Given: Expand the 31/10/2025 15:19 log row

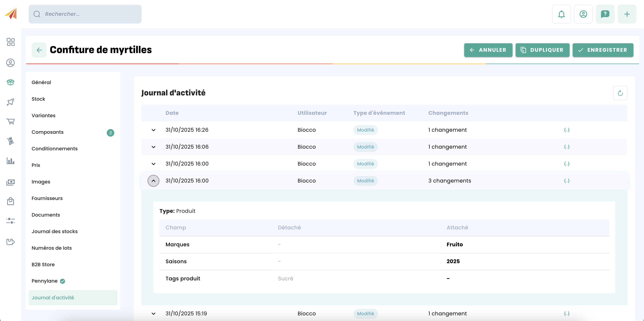Looking at the screenshot, I should tap(153, 313).
